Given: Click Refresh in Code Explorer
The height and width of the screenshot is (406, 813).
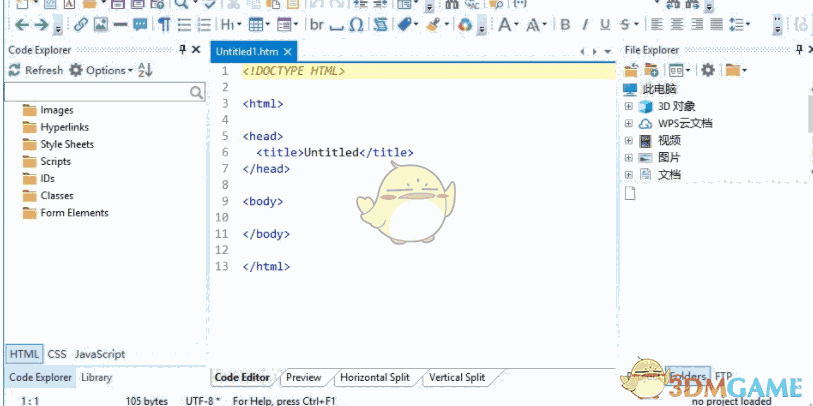Looking at the screenshot, I should pos(36,71).
